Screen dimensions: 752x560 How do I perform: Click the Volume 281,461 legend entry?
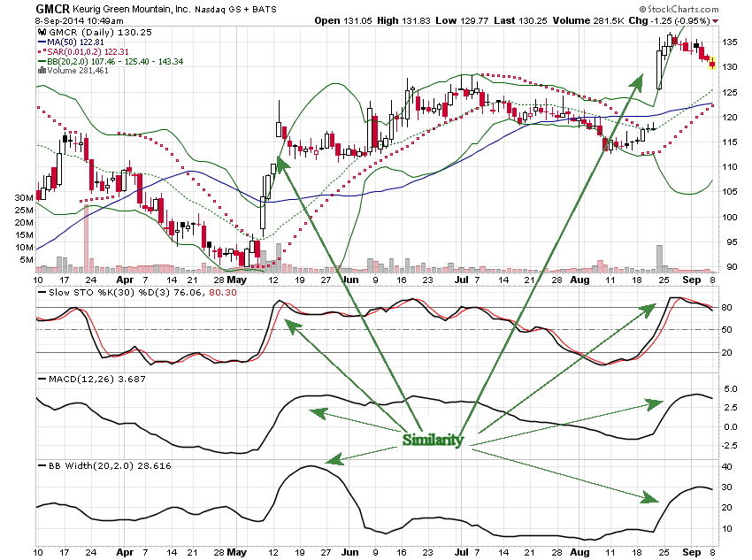(78, 71)
